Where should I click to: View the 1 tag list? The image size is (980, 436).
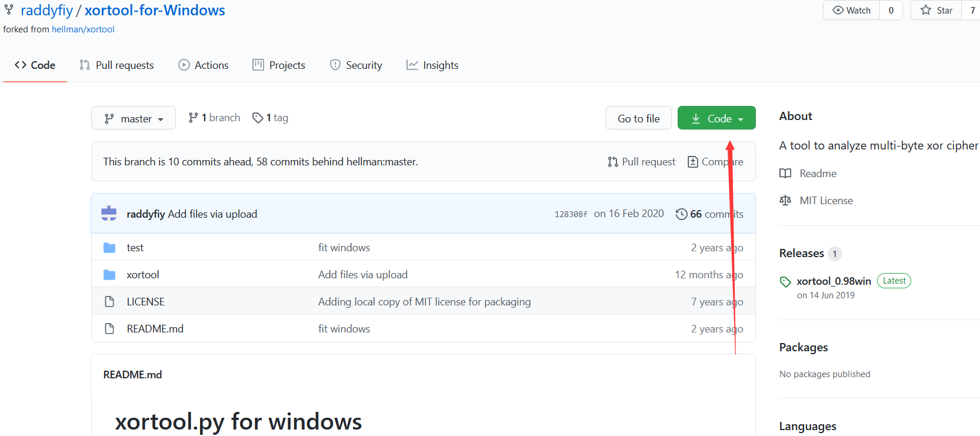click(x=270, y=118)
